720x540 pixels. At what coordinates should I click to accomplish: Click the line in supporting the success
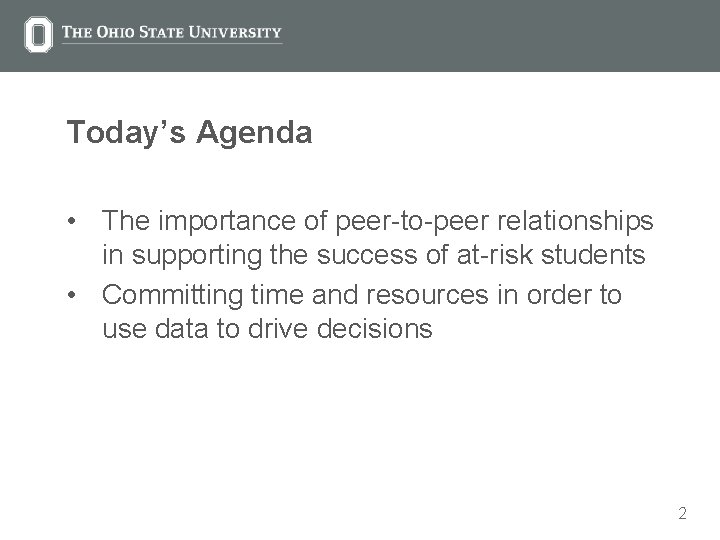coord(373,256)
